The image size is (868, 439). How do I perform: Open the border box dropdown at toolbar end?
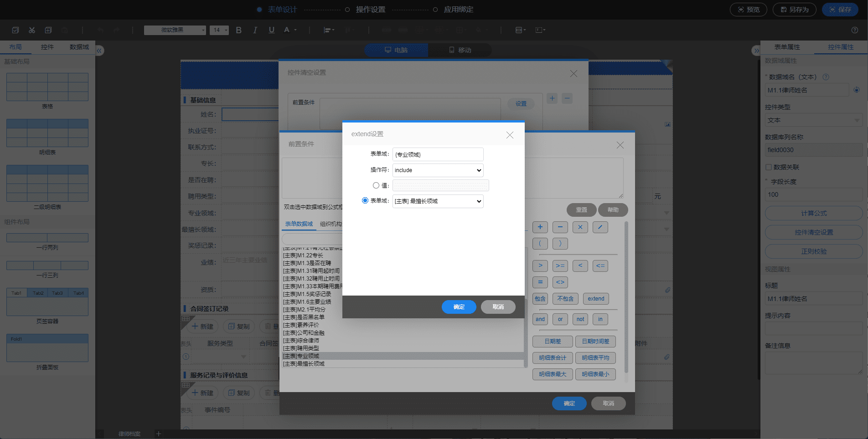pos(540,30)
